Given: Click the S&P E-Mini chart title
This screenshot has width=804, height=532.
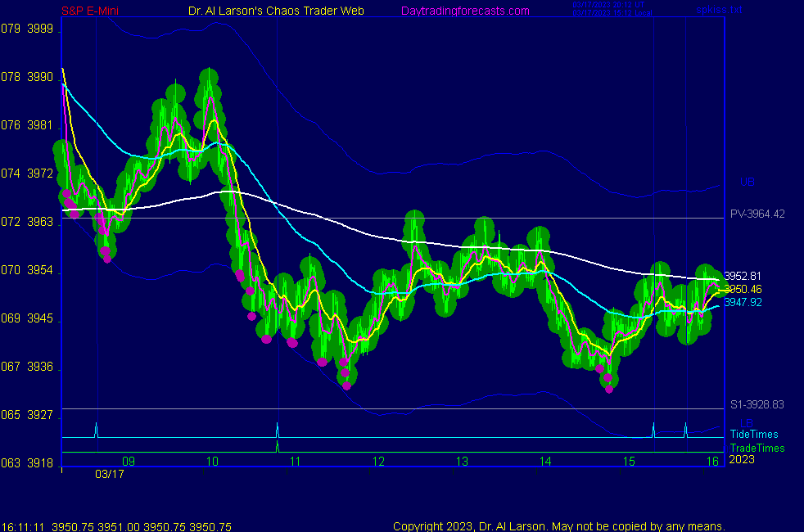Looking at the screenshot, I should (90, 11).
